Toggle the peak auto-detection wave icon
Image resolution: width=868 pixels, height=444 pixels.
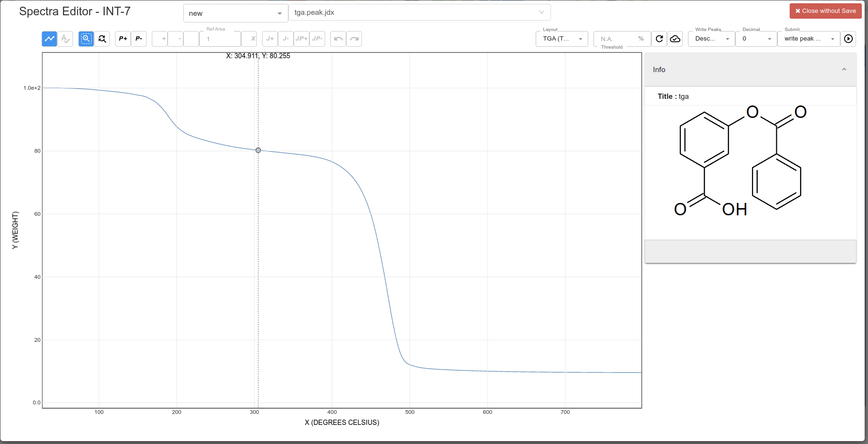[x=65, y=39]
